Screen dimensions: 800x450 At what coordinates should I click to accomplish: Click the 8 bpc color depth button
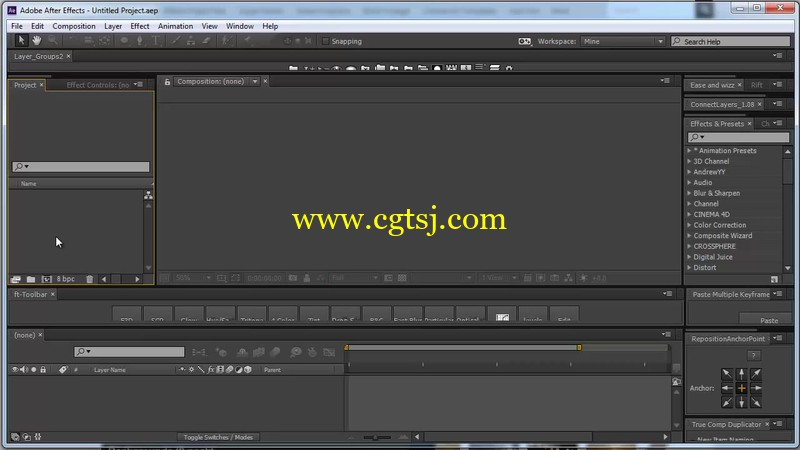coord(66,279)
